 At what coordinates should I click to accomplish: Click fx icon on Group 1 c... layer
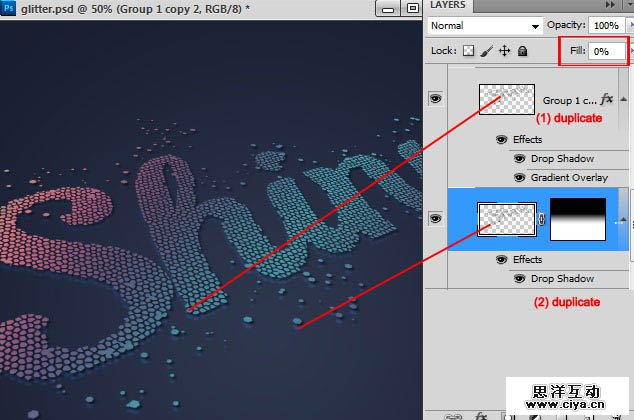[x=607, y=99]
